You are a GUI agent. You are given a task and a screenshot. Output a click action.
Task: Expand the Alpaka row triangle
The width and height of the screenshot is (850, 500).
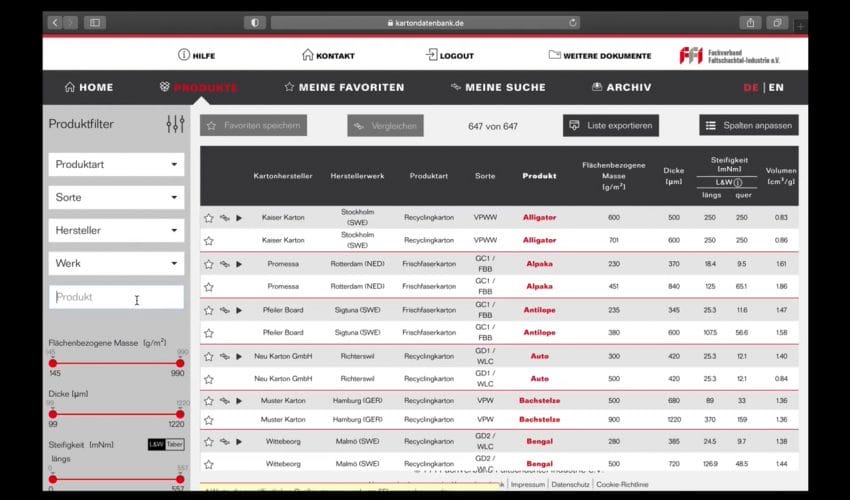[x=239, y=264]
